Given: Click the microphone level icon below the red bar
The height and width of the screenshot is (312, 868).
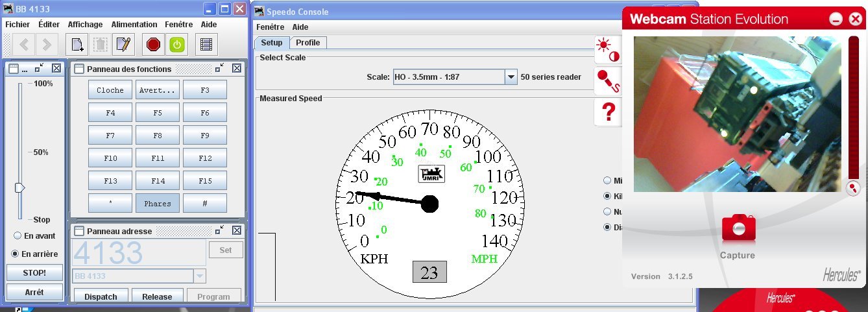Looking at the screenshot, I should 854,188.
